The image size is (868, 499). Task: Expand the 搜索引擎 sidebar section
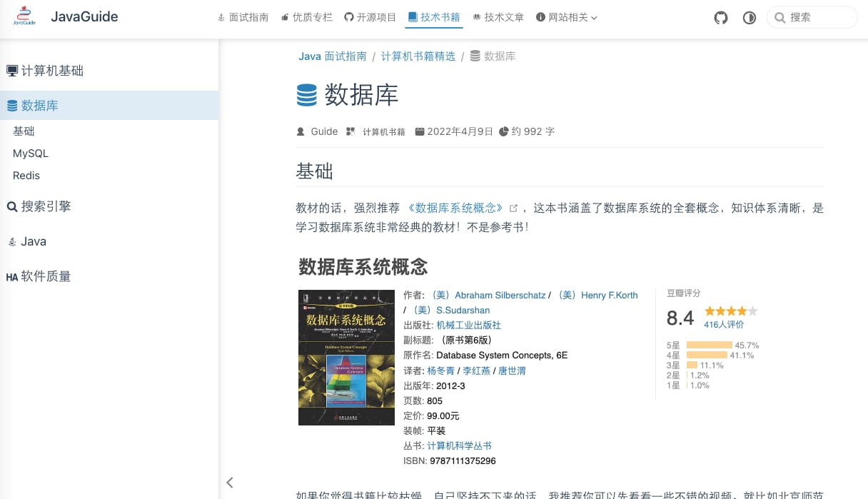coord(39,206)
